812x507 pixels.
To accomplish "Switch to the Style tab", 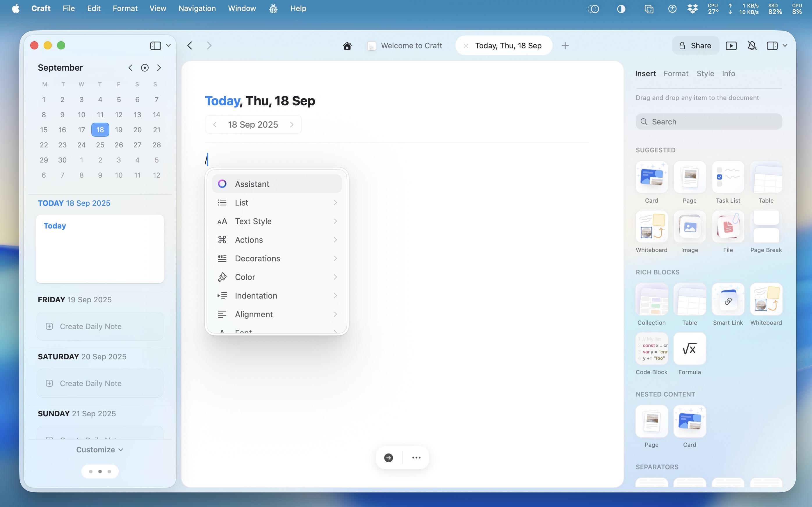I will click(x=705, y=74).
